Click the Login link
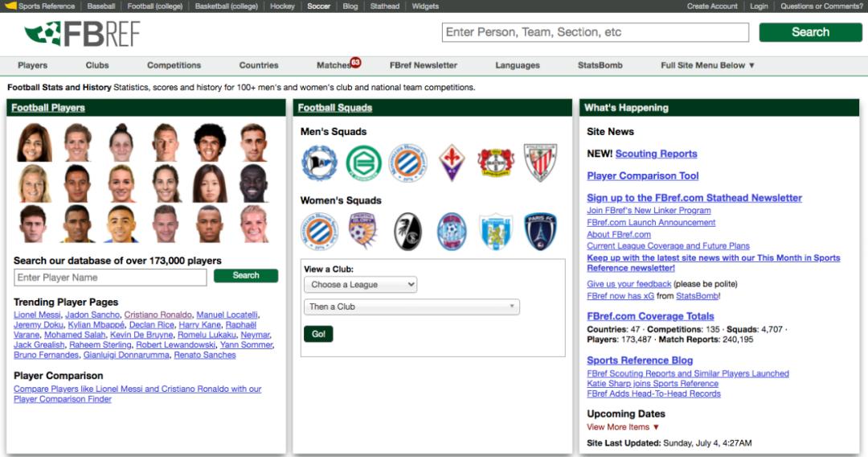Image resolution: width=868 pixels, height=457 pixels. [x=759, y=6]
